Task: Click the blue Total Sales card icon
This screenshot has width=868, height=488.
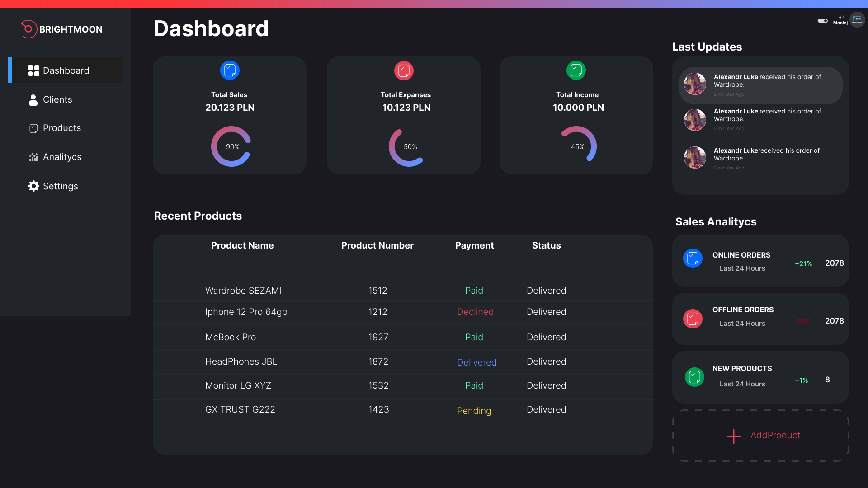Action: coord(230,70)
